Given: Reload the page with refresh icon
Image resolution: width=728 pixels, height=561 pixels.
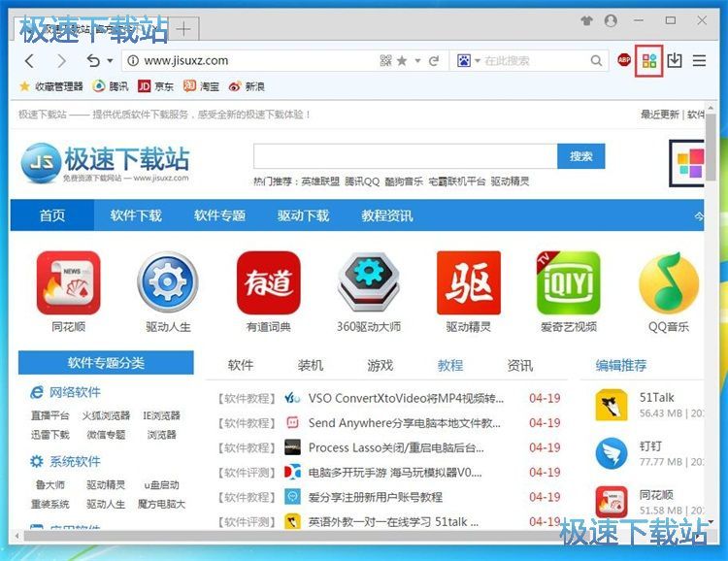Looking at the screenshot, I should click(434, 61).
